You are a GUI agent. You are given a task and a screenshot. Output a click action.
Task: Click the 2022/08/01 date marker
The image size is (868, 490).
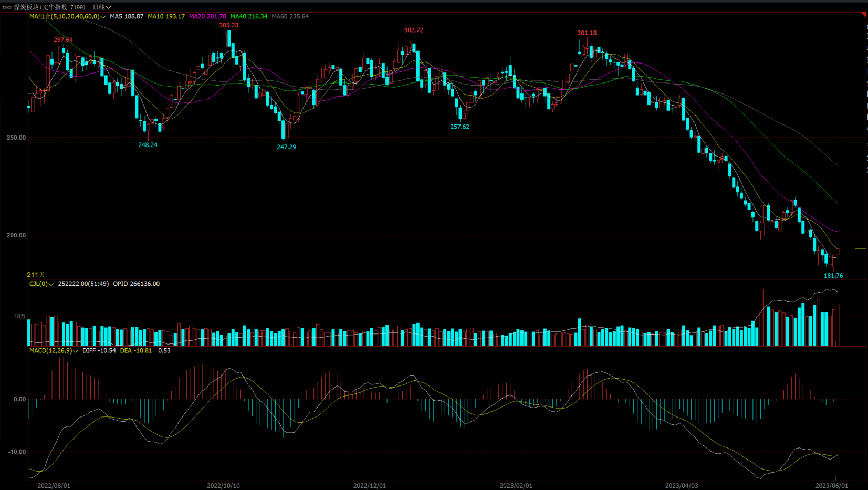click(54, 486)
